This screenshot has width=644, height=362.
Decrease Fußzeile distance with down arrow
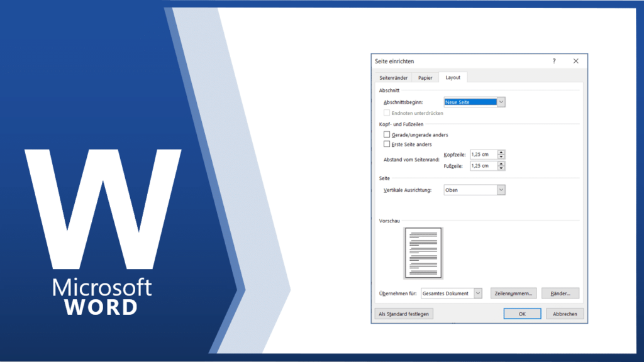[501, 168]
